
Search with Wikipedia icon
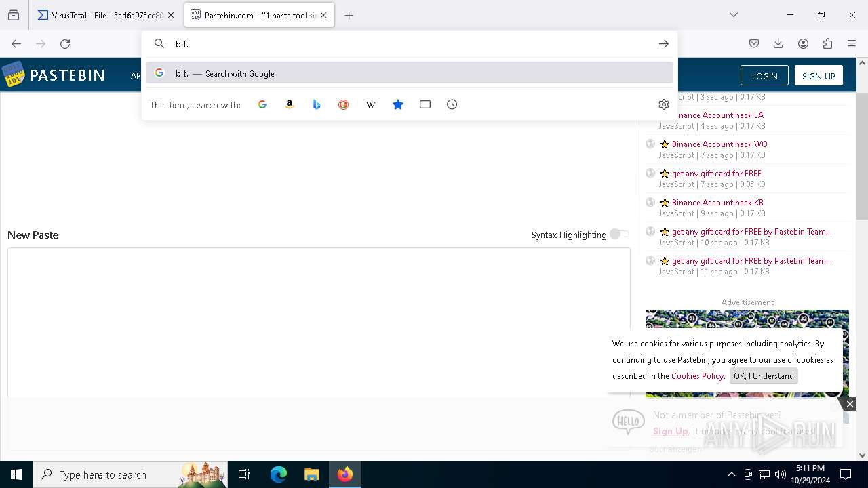tap(371, 104)
